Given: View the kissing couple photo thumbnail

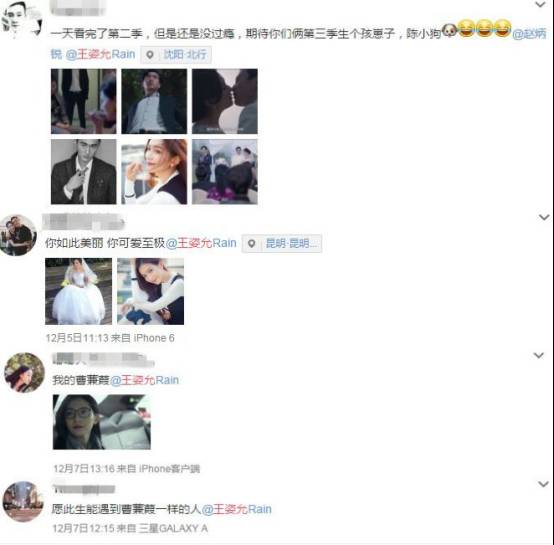Looking at the screenshot, I should [225, 101].
